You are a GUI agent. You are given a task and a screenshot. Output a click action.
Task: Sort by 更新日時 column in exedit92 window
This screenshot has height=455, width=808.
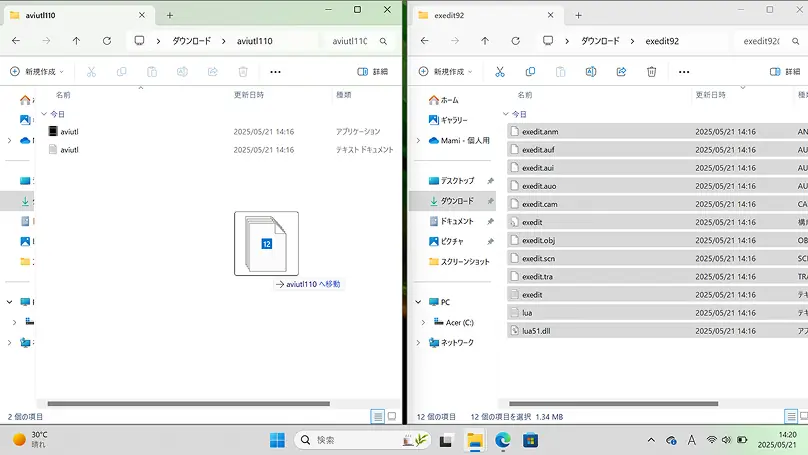pos(711,95)
